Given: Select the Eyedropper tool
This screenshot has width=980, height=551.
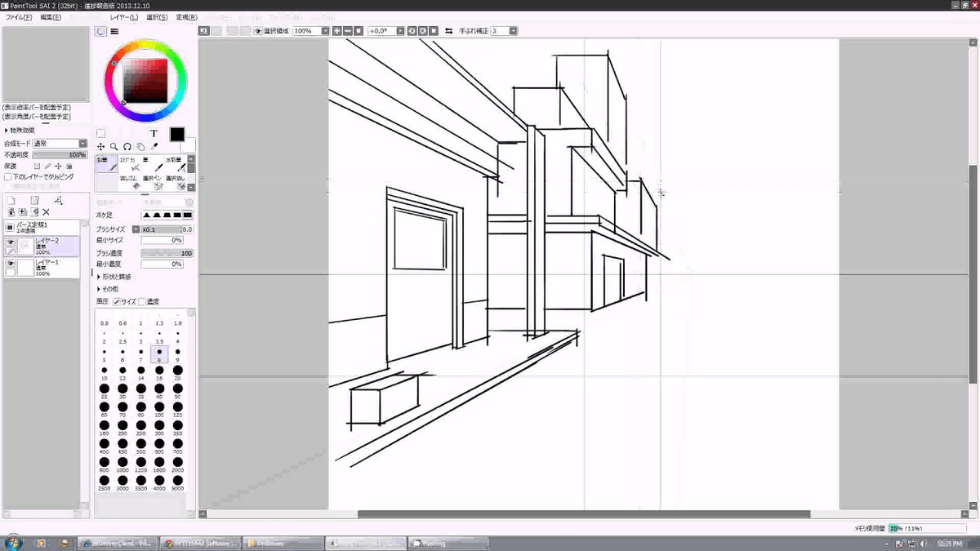Looking at the screenshot, I should (x=155, y=145).
